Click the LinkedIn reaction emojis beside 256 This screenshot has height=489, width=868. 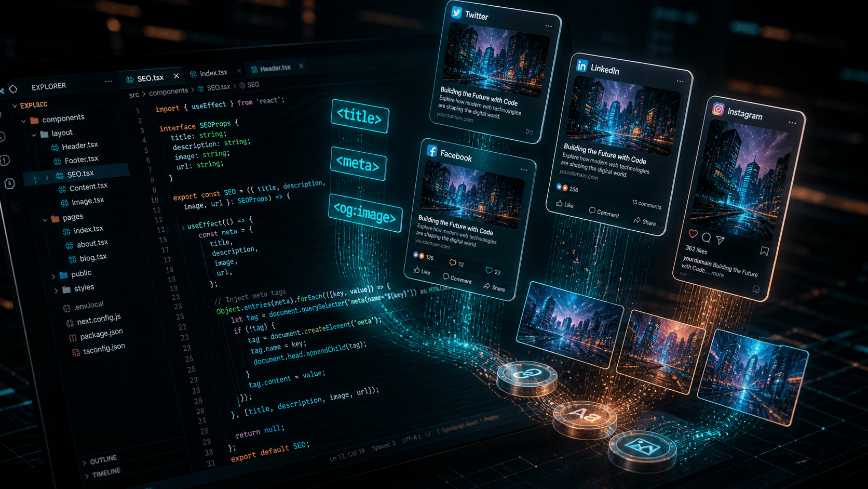point(562,187)
